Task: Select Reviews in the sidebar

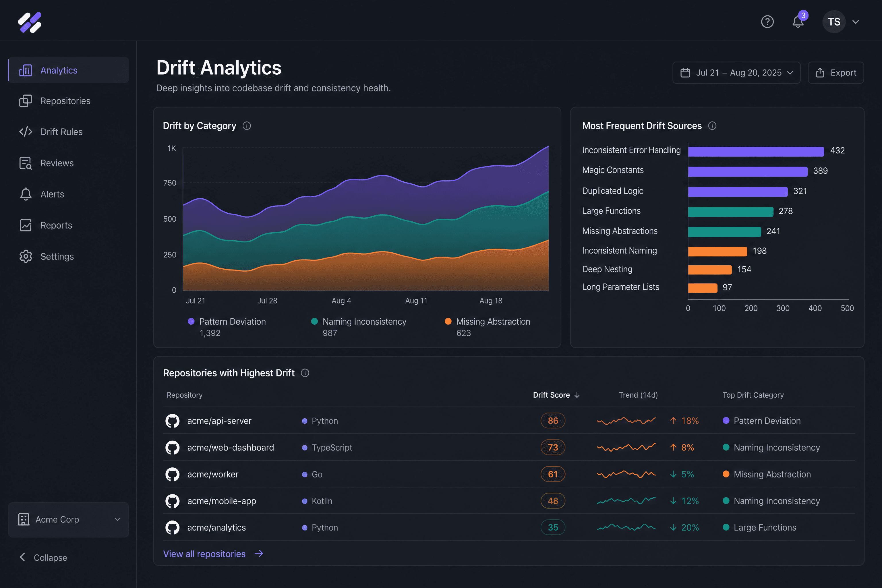Action: 68,163
